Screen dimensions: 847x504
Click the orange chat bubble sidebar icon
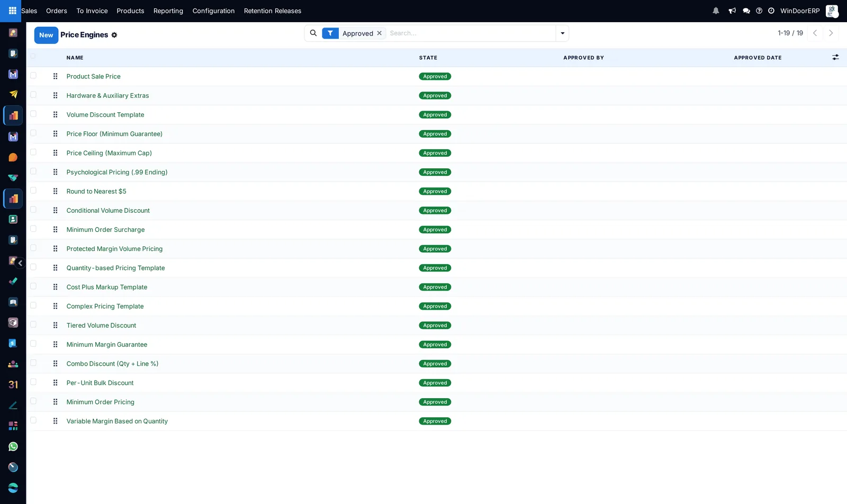point(13,157)
